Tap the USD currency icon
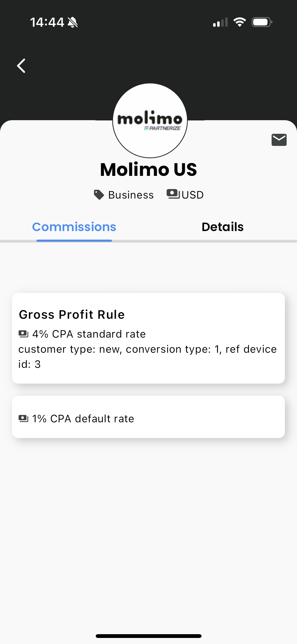The height and width of the screenshot is (644, 297). (x=173, y=194)
